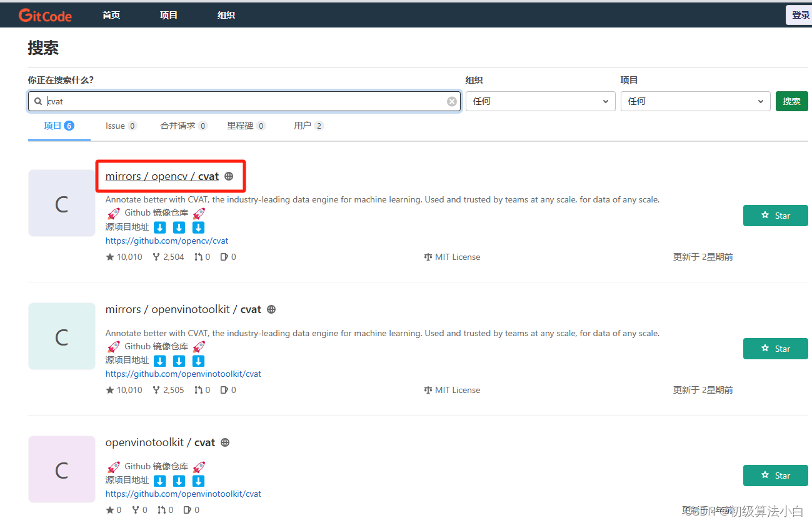The image size is (812, 523).
Task: Switch to the Issue results tab
Action: click(116, 125)
